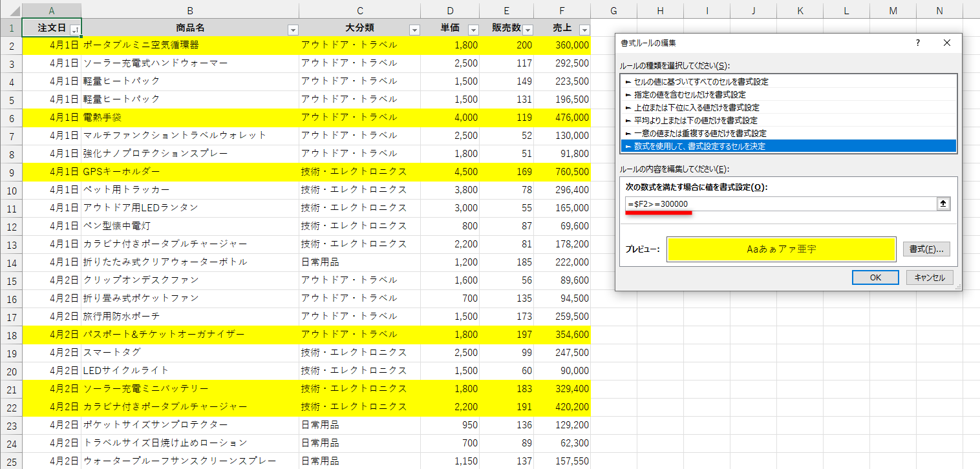This screenshot has width=980, height=469.
Task: Click the sort/filter icon on 注文日 header
Action: (73, 28)
